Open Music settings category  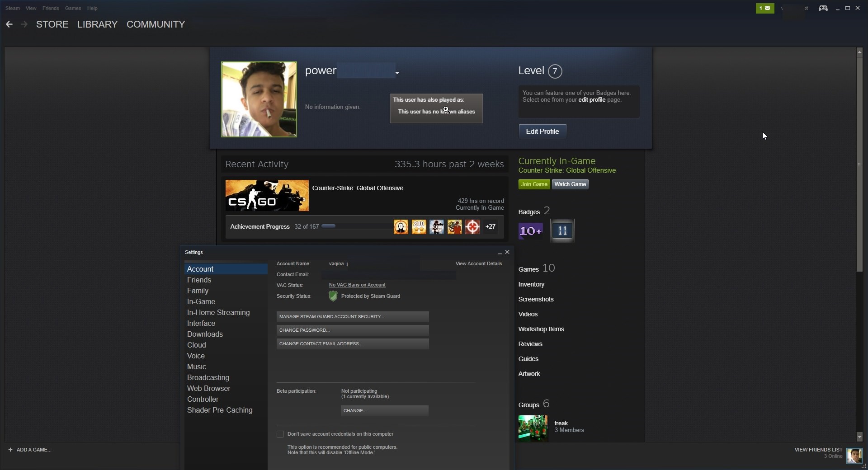(226, 367)
